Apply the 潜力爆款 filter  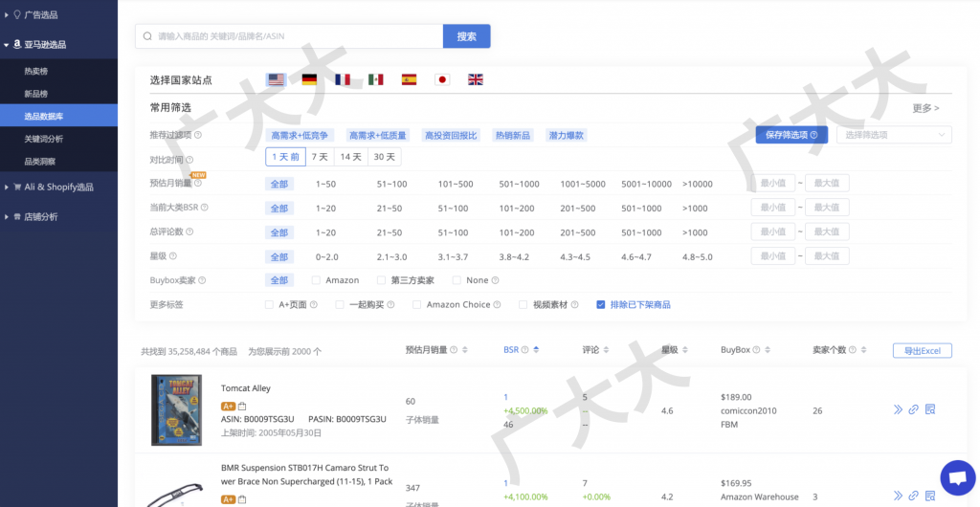pyautogui.click(x=567, y=135)
